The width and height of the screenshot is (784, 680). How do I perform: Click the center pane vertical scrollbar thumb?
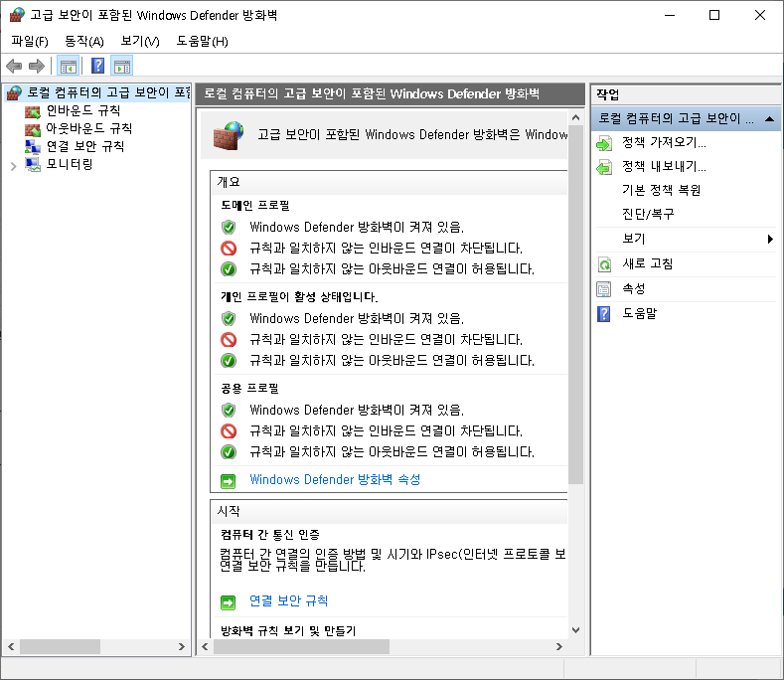click(x=575, y=304)
